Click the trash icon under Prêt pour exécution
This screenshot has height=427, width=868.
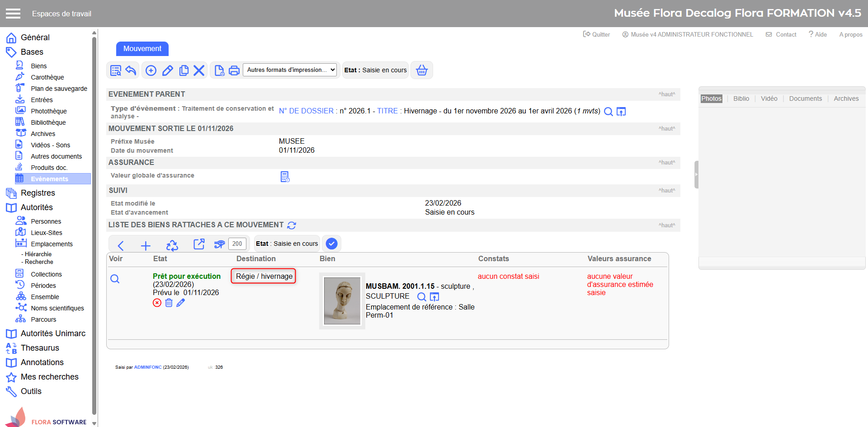(x=169, y=303)
